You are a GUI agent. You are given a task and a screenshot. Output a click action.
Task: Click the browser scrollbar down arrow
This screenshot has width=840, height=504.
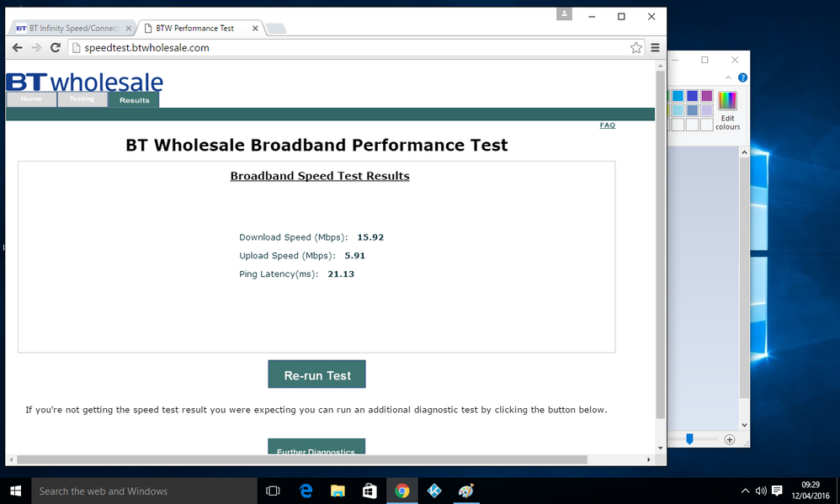pos(660,448)
